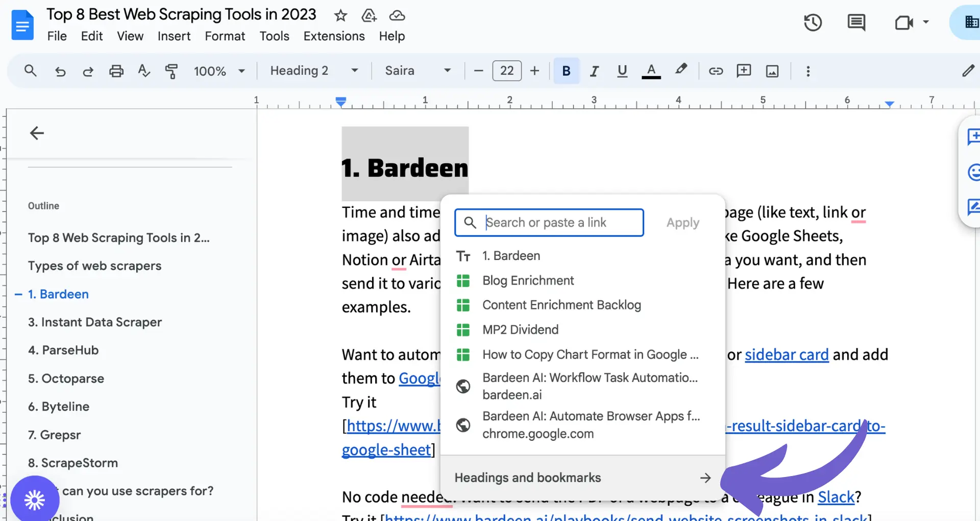The height and width of the screenshot is (521, 980).
Task: Open the Tools menu
Action: pos(274,36)
